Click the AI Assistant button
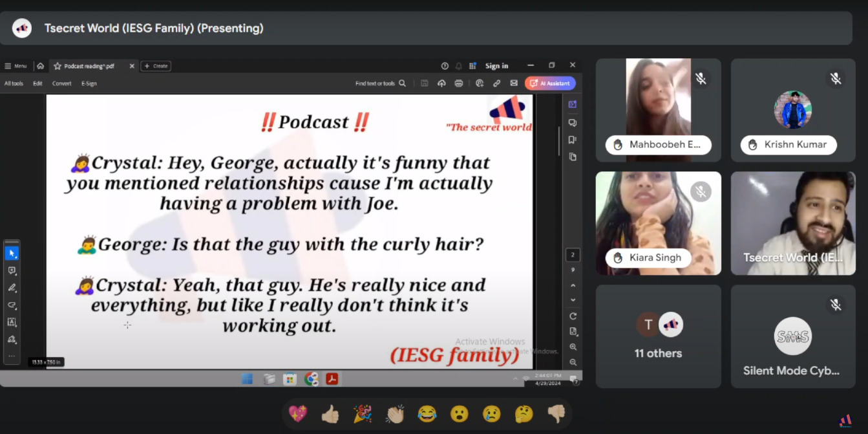The width and height of the screenshot is (868, 434). (x=550, y=83)
